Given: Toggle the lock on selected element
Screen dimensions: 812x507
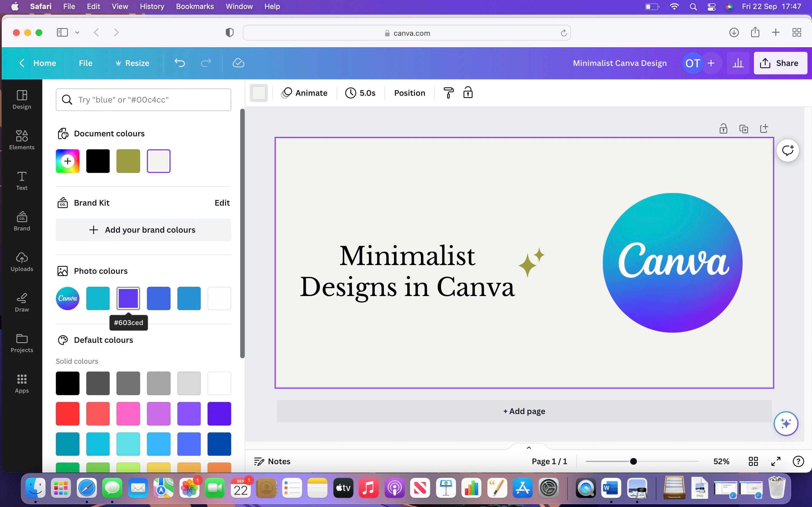Looking at the screenshot, I should point(468,93).
